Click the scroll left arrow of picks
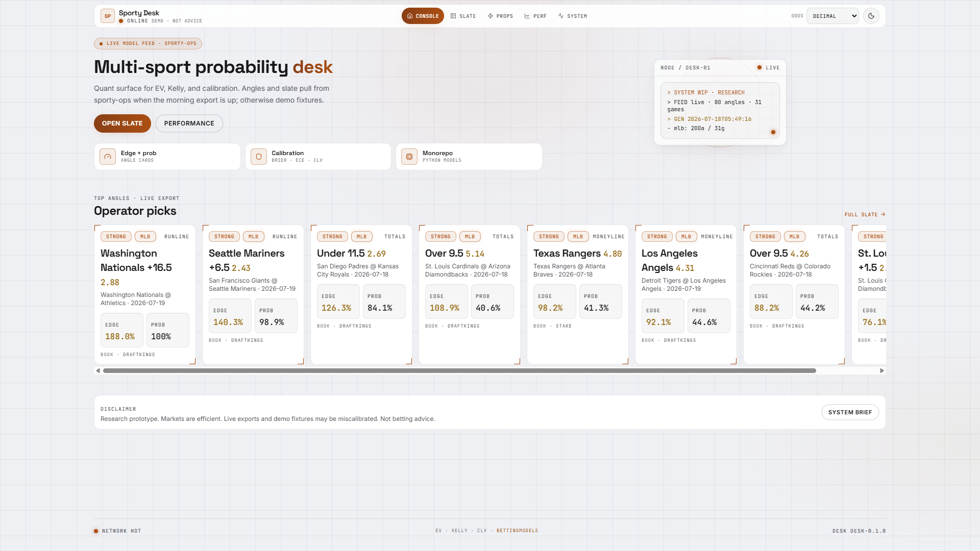The width and height of the screenshot is (980, 551). 97,371
